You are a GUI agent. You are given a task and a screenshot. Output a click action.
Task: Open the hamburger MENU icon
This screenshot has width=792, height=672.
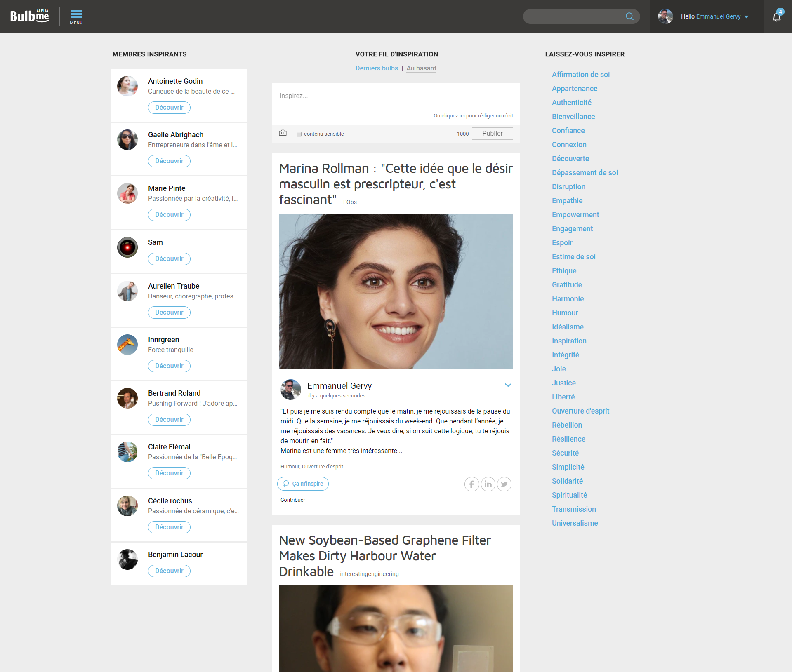coord(76,16)
